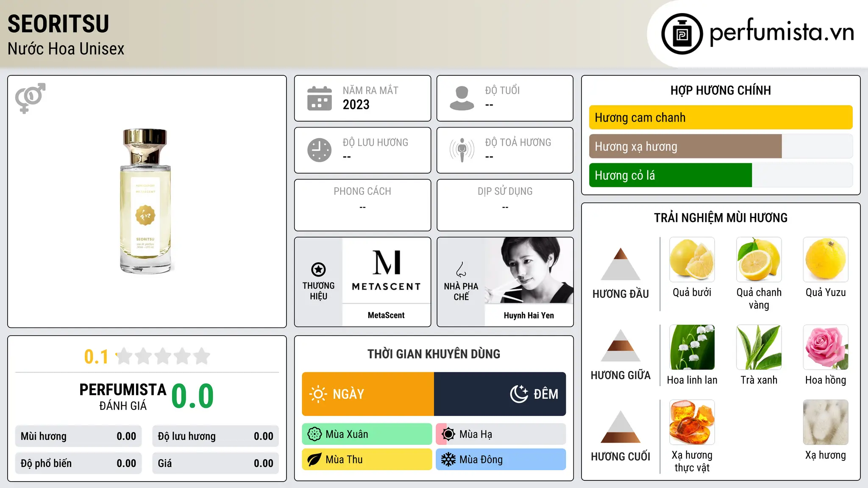This screenshot has width=868, height=488.
Task: Click the Hương giữa pyramid icon
Action: tap(620, 345)
